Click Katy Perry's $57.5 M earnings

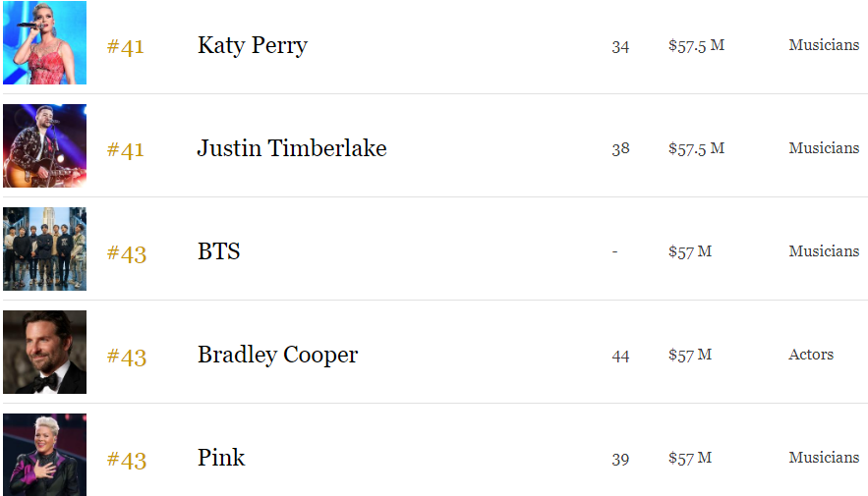point(696,45)
